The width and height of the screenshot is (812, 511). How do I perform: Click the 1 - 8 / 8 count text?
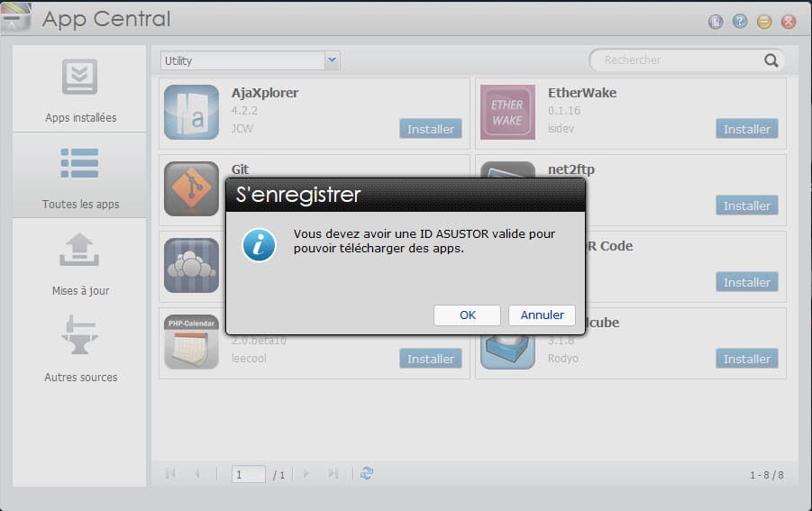tap(766, 475)
